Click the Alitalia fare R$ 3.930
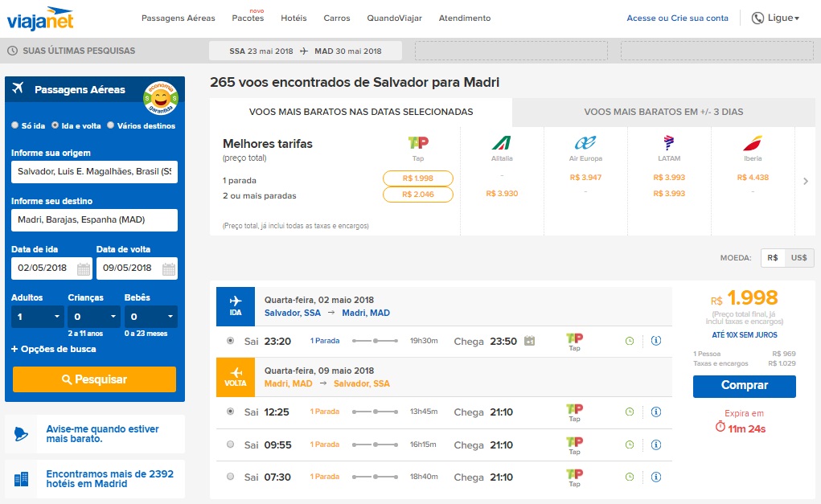Image resolution: width=821 pixels, height=504 pixels. point(502,194)
